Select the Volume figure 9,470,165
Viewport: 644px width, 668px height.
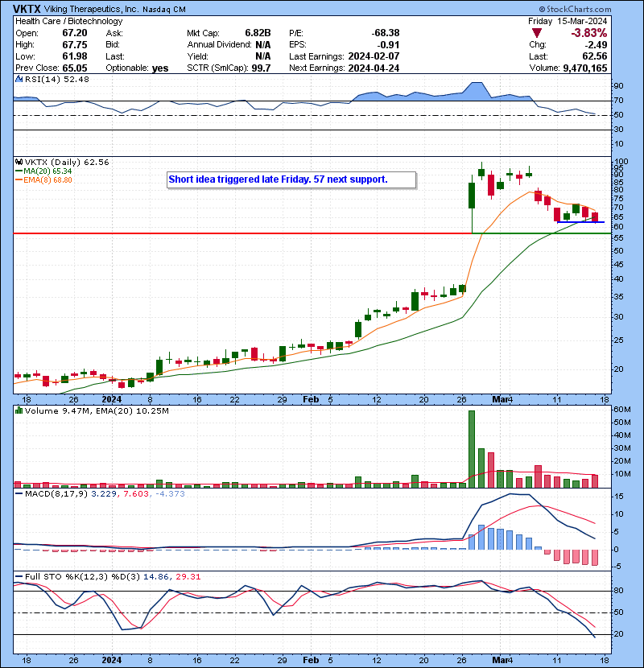585,68
